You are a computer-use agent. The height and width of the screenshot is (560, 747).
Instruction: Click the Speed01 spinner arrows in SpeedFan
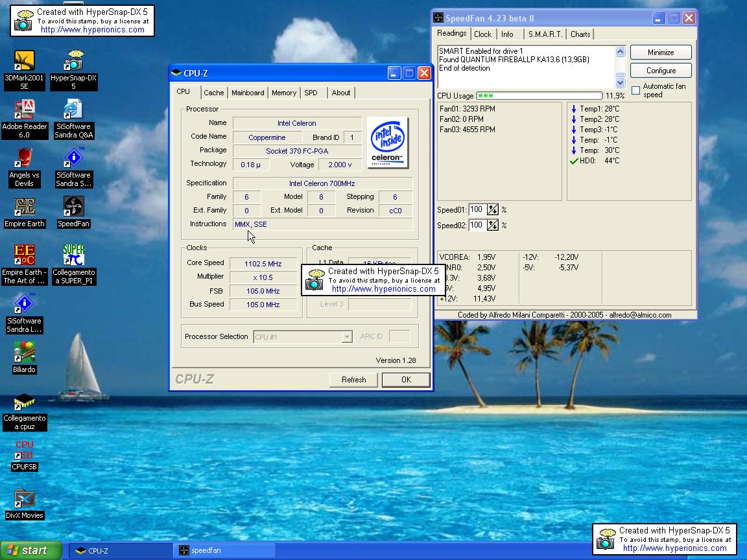click(493, 209)
